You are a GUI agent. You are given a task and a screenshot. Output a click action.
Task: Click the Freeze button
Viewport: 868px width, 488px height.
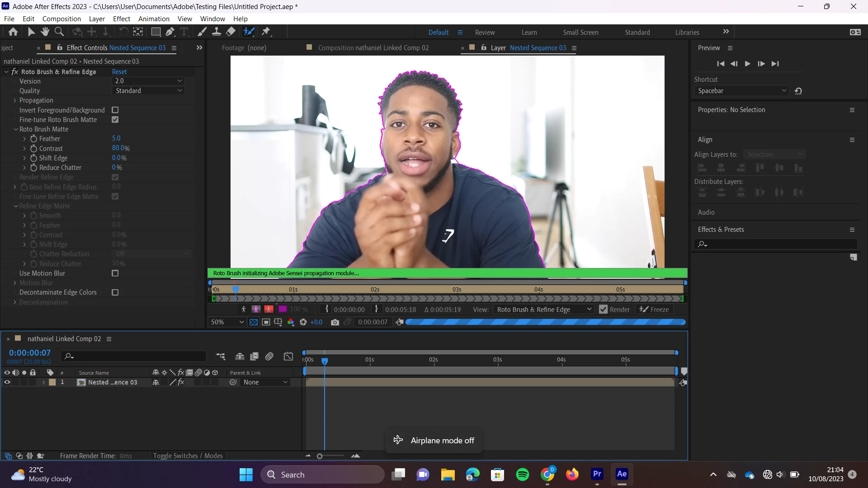(x=654, y=310)
